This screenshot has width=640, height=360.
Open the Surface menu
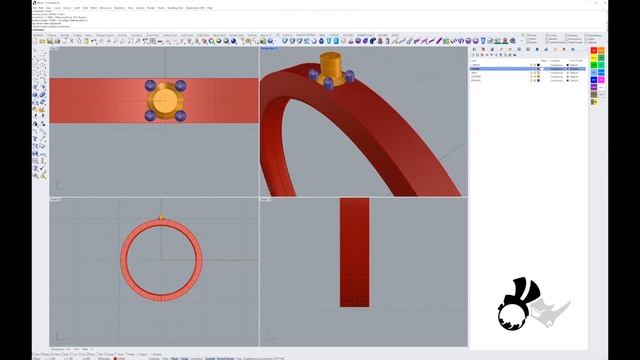coord(67,8)
